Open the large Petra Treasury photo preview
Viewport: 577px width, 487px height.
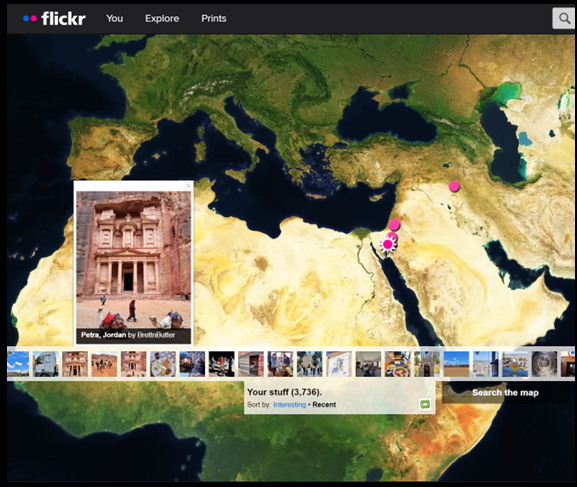click(134, 260)
